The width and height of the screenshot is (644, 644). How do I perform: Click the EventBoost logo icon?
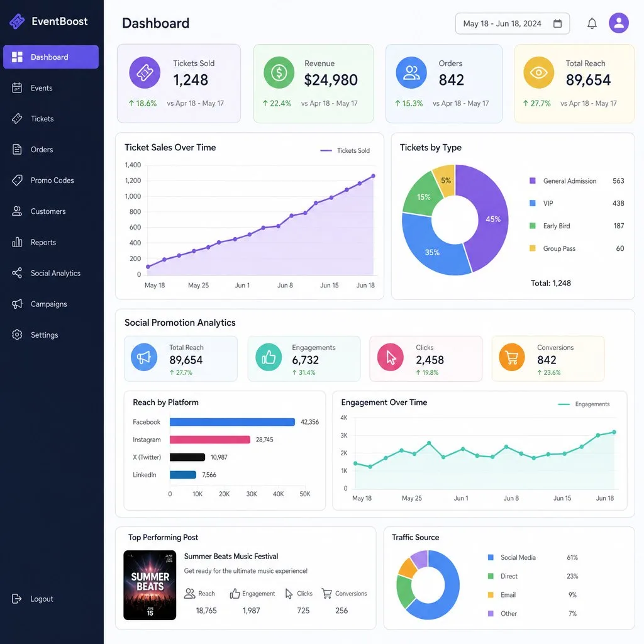pos(17,21)
